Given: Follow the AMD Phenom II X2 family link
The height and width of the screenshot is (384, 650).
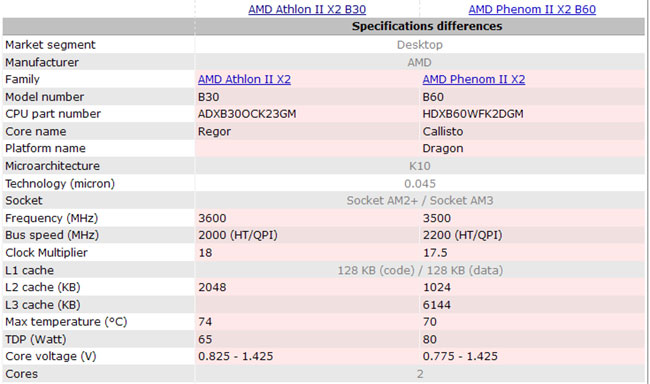Looking at the screenshot, I should pos(474,79).
